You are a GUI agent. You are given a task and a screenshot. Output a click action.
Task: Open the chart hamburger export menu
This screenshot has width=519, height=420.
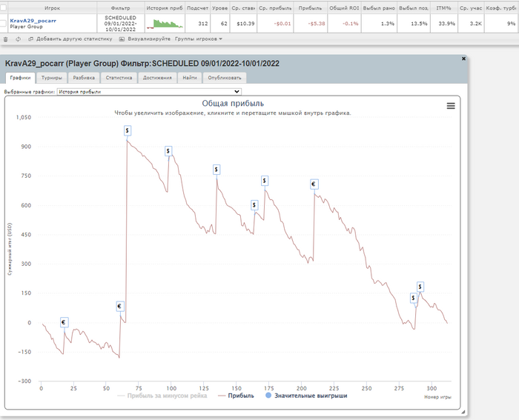pyautogui.click(x=451, y=106)
